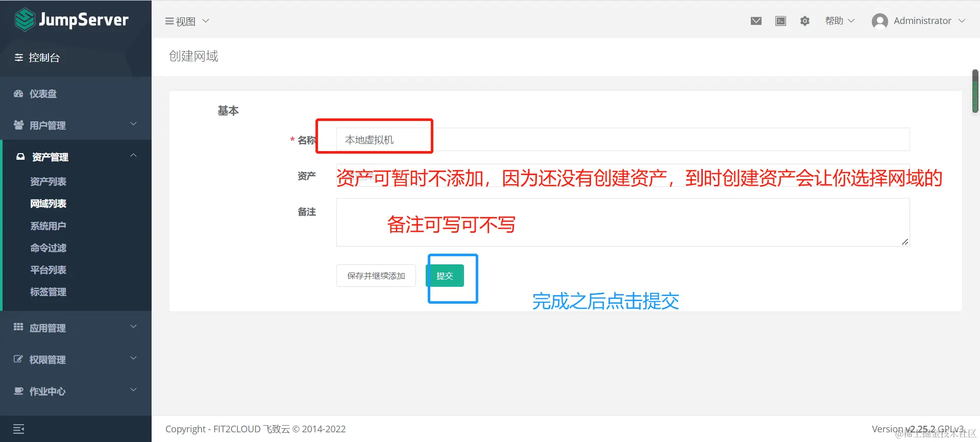Click the 备注 textarea
The width and height of the screenshot is (980, 442).
click(x=623, y=222)
